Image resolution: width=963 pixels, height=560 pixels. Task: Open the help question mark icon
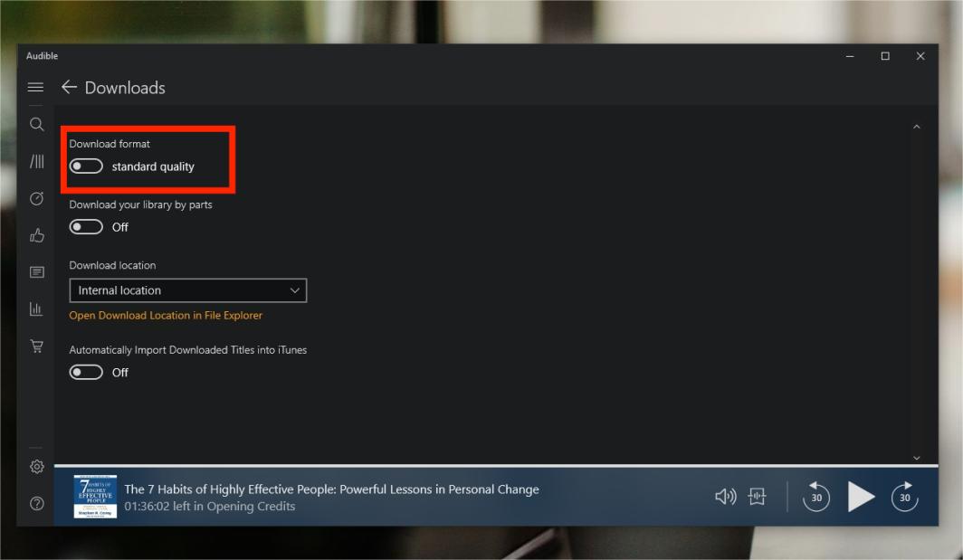click(x=37, y=504)
